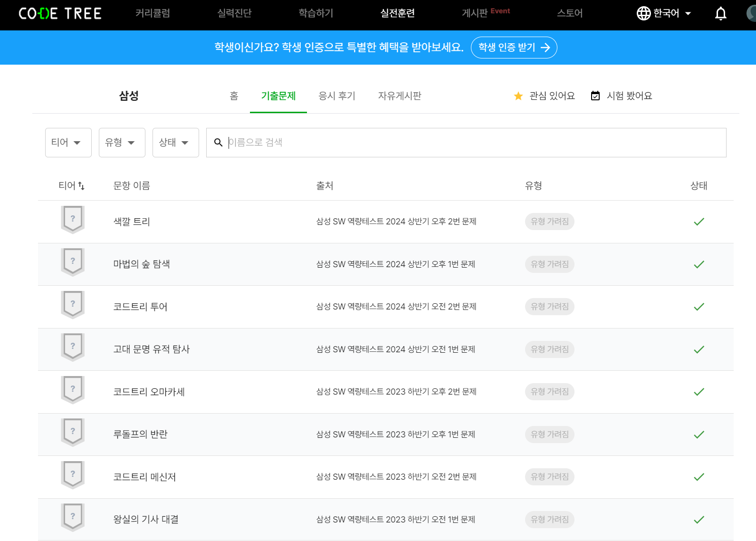Click the globe language icon

643,13
